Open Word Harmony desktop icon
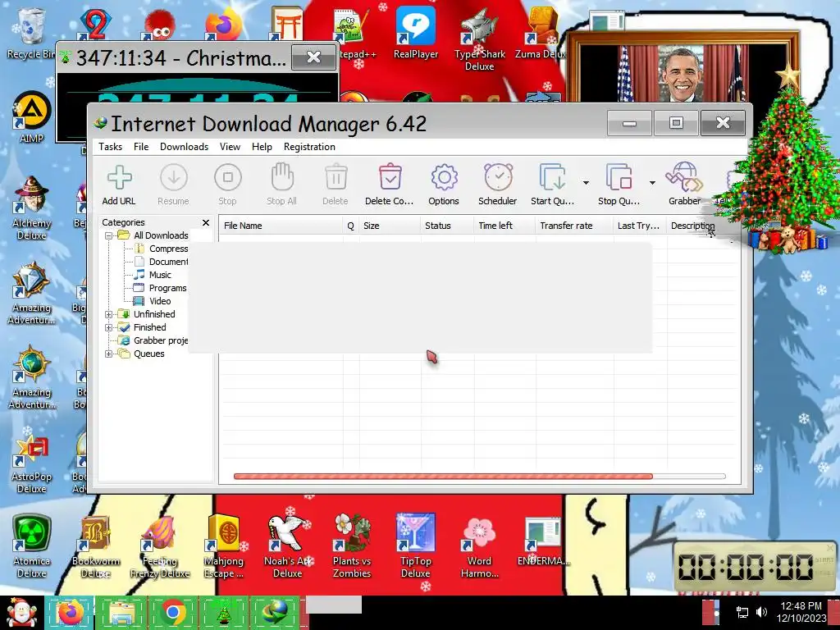Screen dimensions: 840x630 (479, 546)
